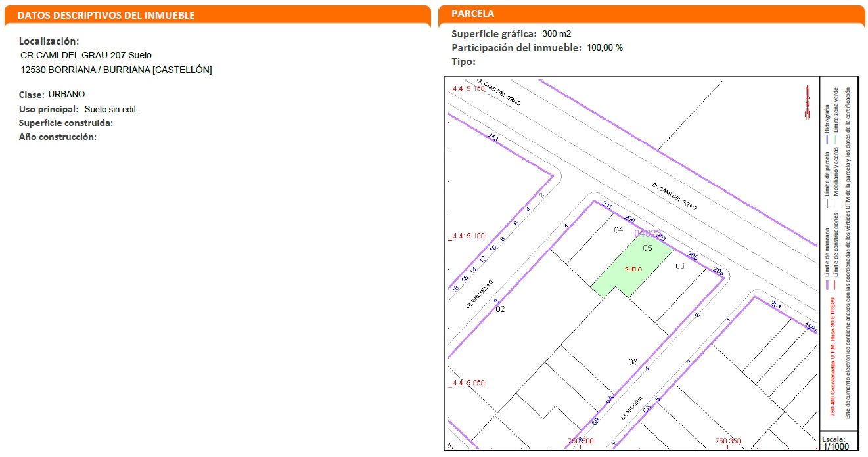
Task: Click parcel number 04 on the map
Action: tap(618, 230)
